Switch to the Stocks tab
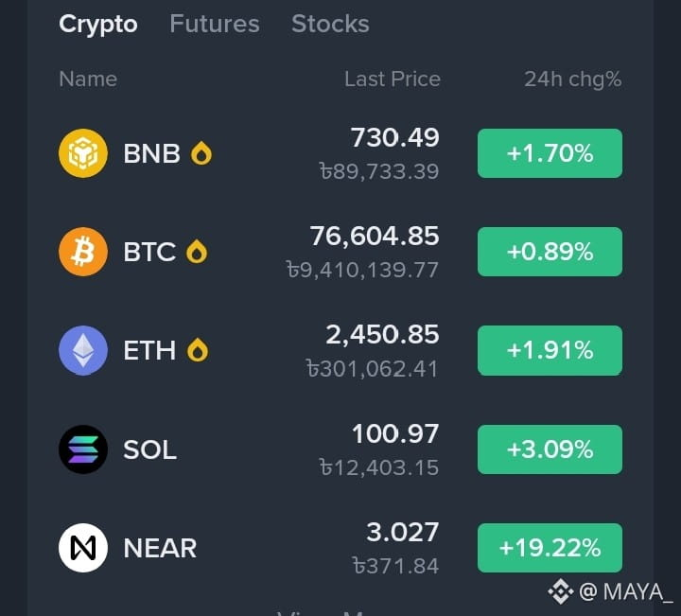Screen dimensions: 681x616 (330, 24)
